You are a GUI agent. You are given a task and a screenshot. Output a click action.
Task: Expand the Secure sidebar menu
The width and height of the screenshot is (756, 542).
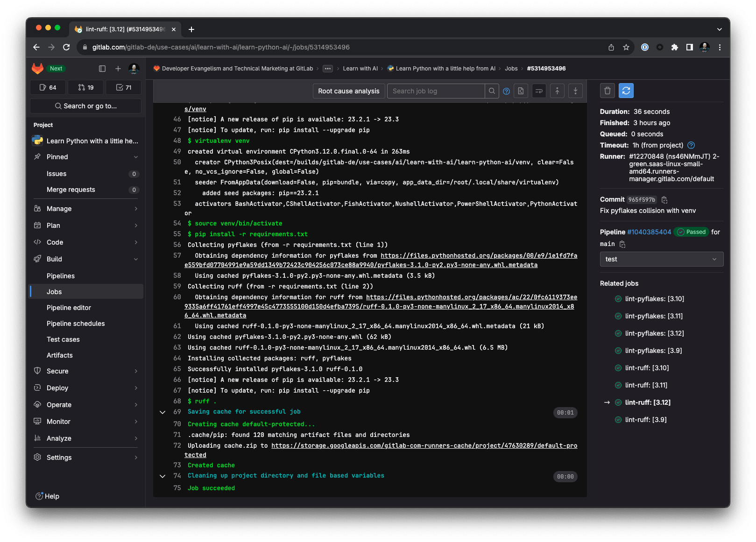pyautogui.click(x=86, y=371)
